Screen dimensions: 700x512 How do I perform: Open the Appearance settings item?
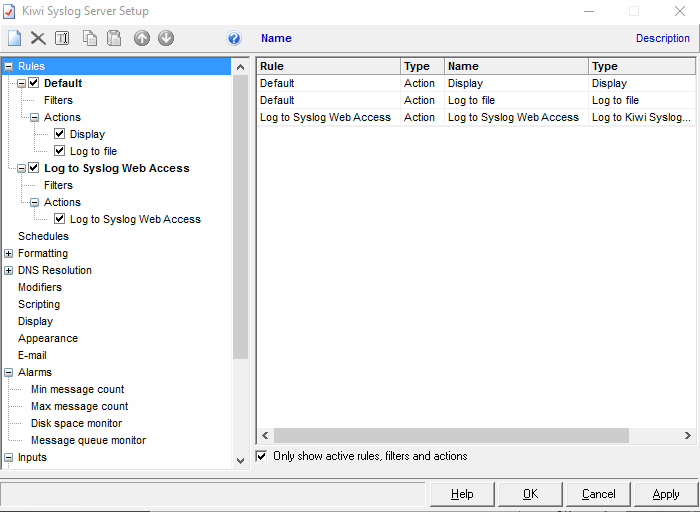[x=48, y=338]
